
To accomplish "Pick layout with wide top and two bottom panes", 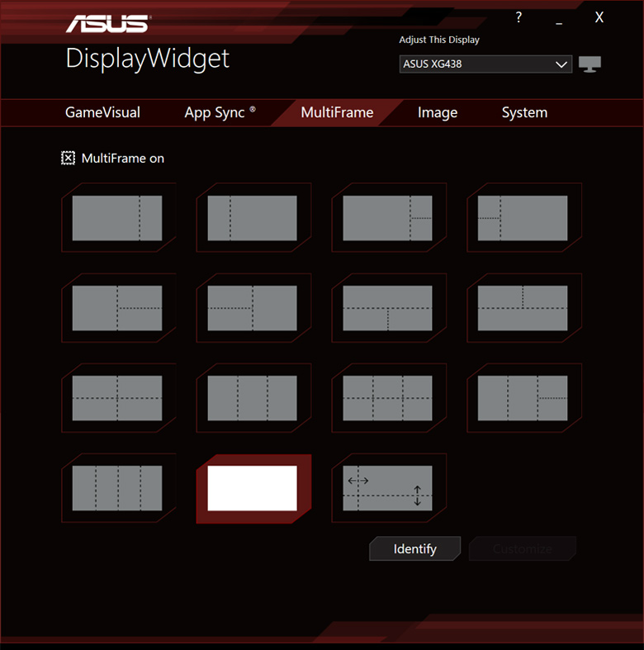I will pos(389,308).
